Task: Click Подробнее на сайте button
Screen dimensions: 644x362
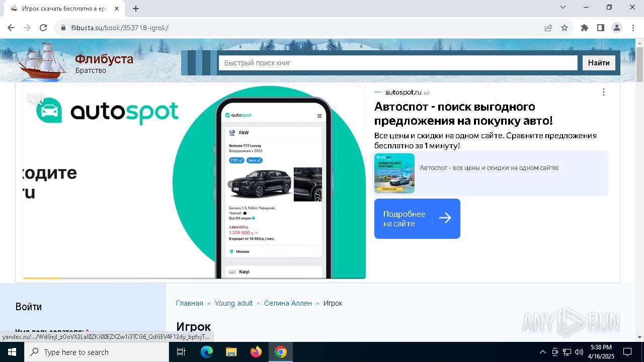Action: (x=417, y=219)
